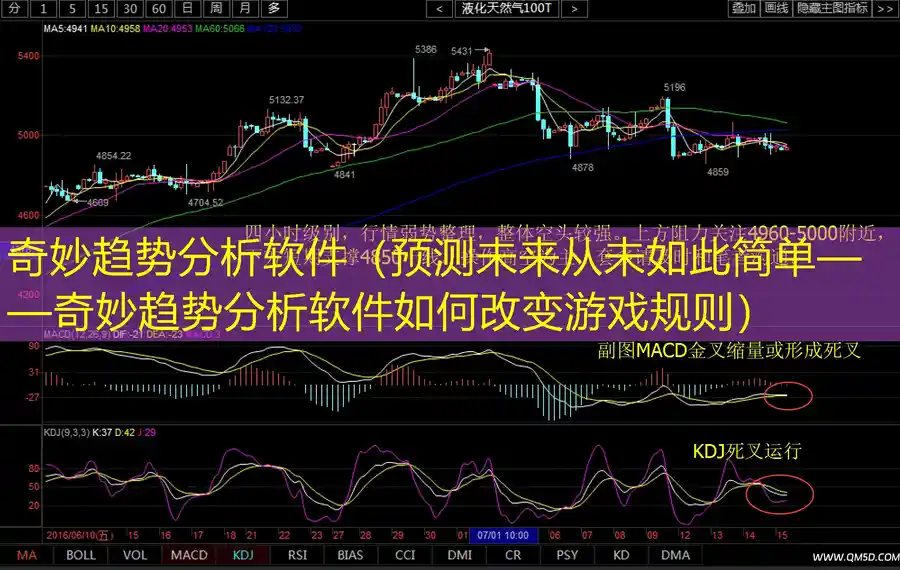This screenshot has height=570, width=900.
Task: Click the 5431 high price label
Action: [461, 52]
